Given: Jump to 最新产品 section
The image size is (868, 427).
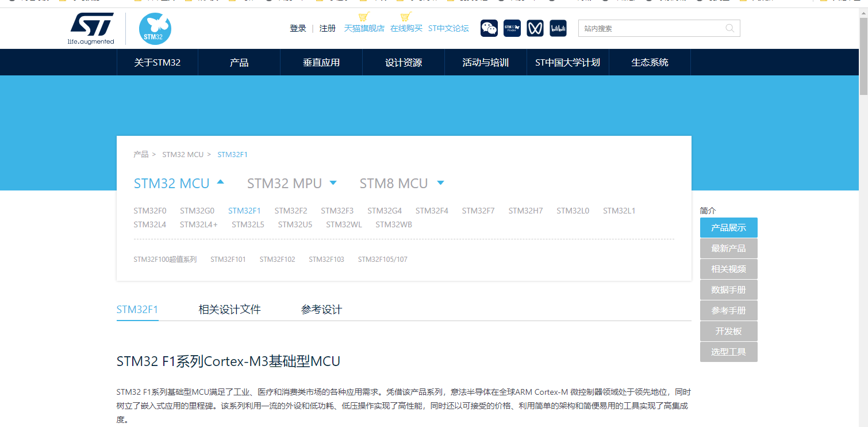Looking at the screenshot, I should click(729, 249).
